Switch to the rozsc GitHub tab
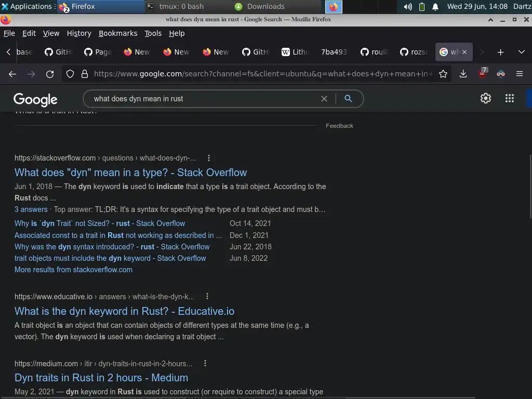This screenshot has height=399, width=532. (414, 52)
